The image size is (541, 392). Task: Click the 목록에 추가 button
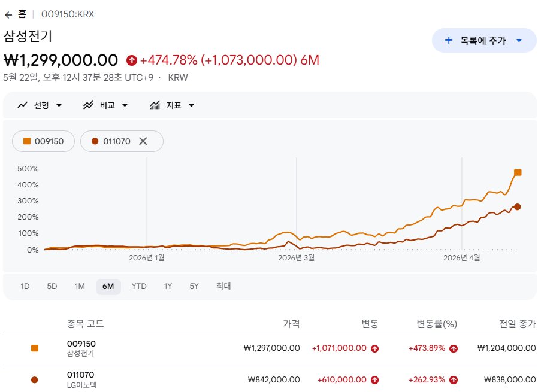pyautogui.click(x=484, y=40)
